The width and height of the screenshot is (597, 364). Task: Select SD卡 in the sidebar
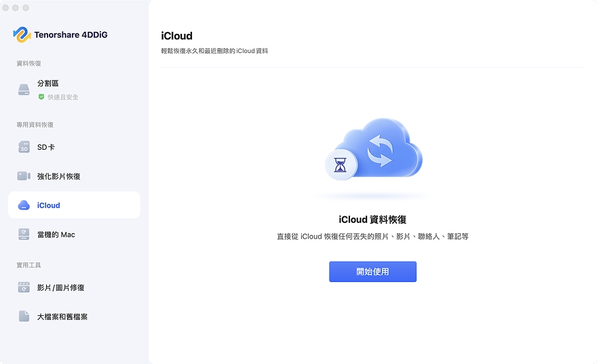(74, 147)
